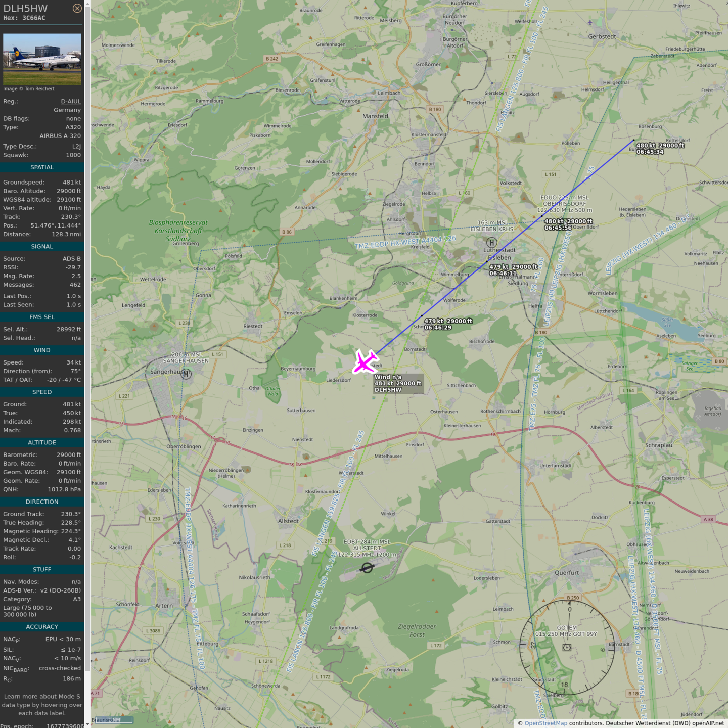Open the OpenStreetMap attribution link
Image resolution: width=728 pixels, height=728 pixels.
545,723
